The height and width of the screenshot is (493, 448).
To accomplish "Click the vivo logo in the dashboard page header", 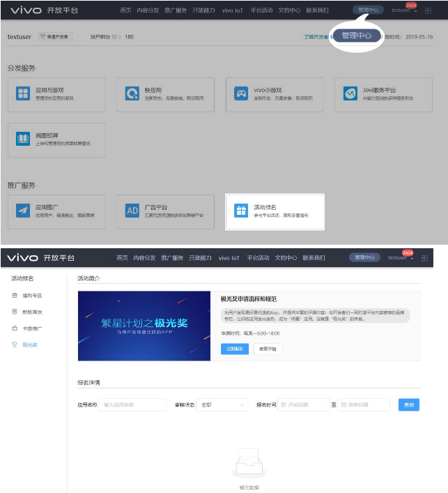I will [x=26, y=10].
